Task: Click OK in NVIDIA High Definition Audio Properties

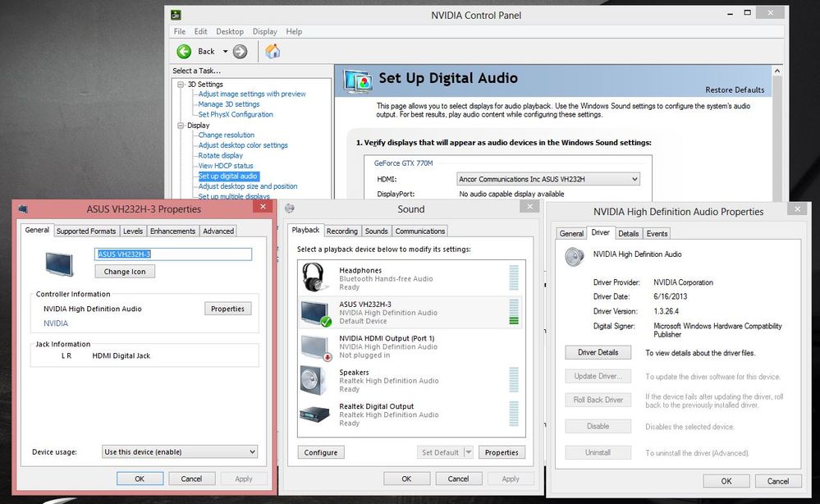Action: [726, 481]
